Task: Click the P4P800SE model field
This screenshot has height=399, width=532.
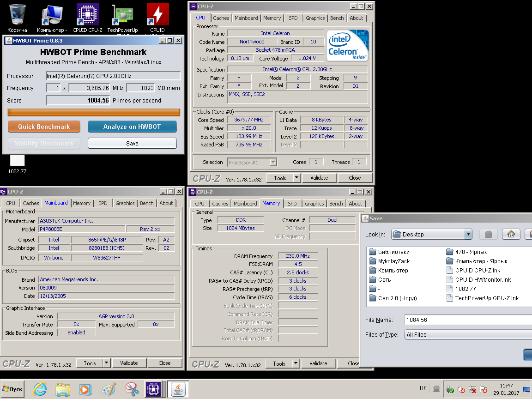Action: (x=82, y=229)
